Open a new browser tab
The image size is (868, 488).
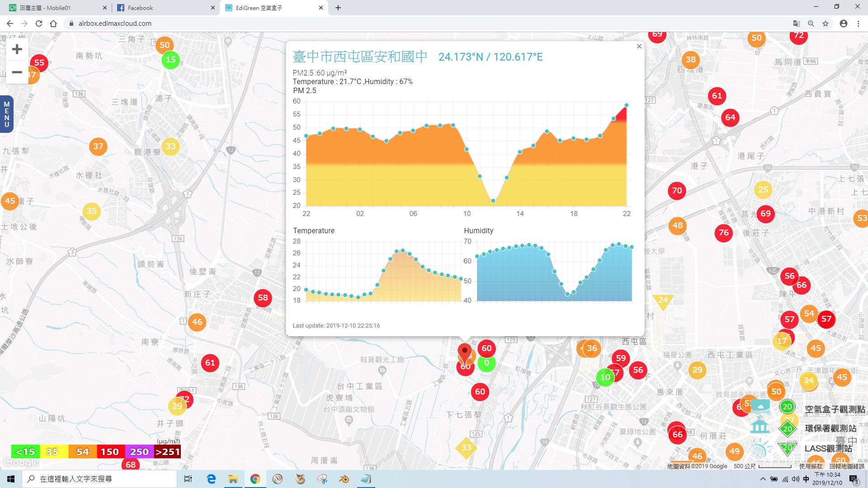[338, 8]
